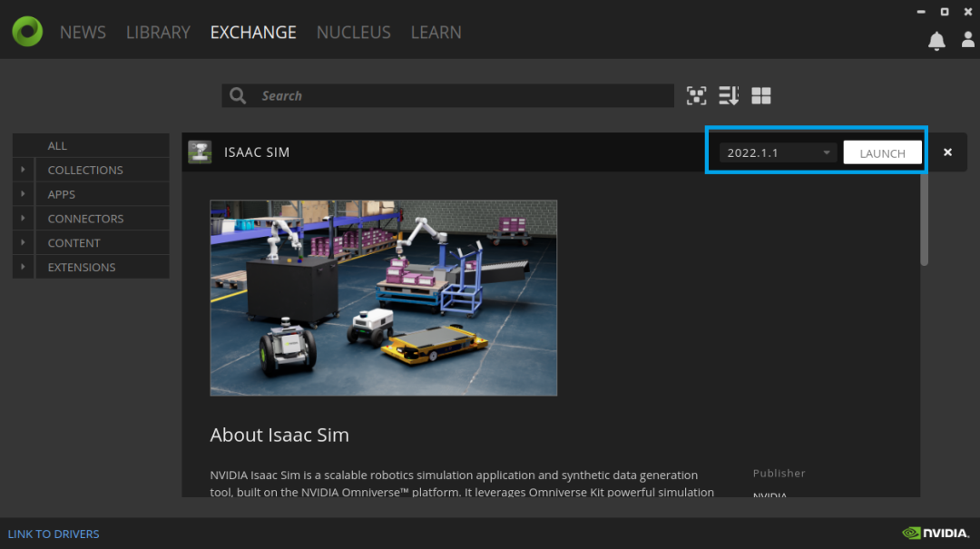Click the Omniverse logo top left

pyautogui.click(x=26, y=30)
